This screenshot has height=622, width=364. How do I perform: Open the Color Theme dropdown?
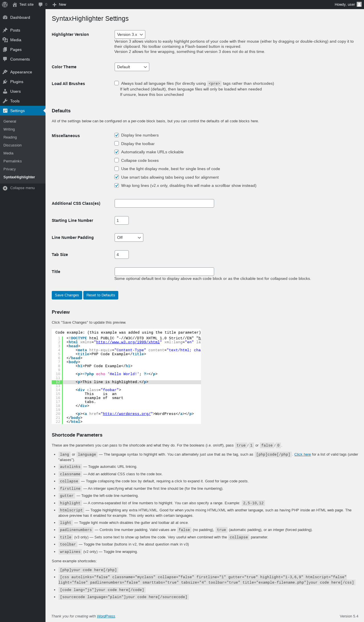coord(132,67)
